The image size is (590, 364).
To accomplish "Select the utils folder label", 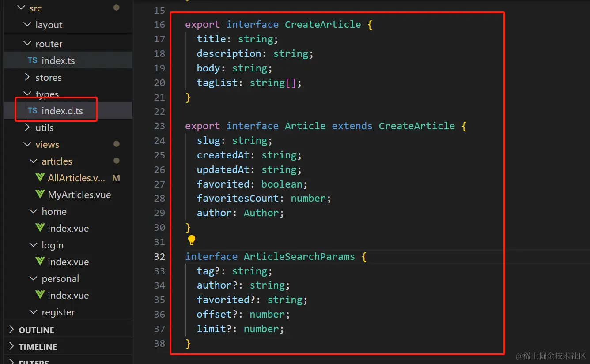I will coord(45,128).
